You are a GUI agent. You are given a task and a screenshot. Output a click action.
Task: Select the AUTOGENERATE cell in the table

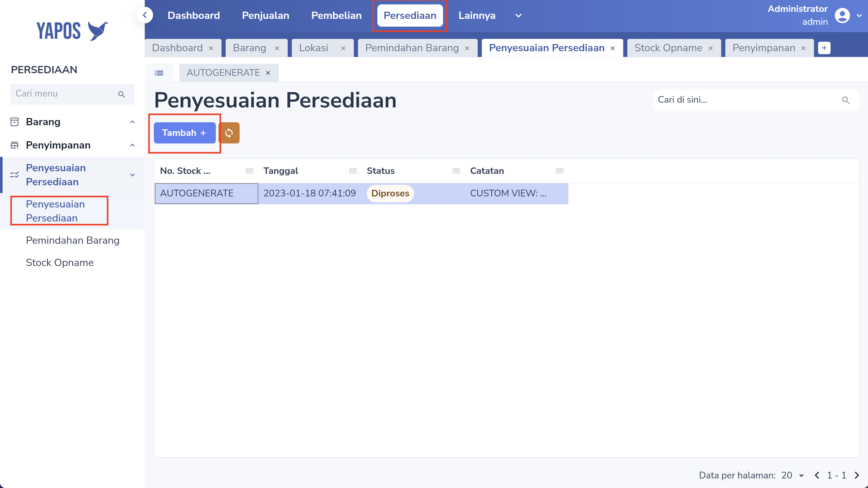[x=207, y=194]
